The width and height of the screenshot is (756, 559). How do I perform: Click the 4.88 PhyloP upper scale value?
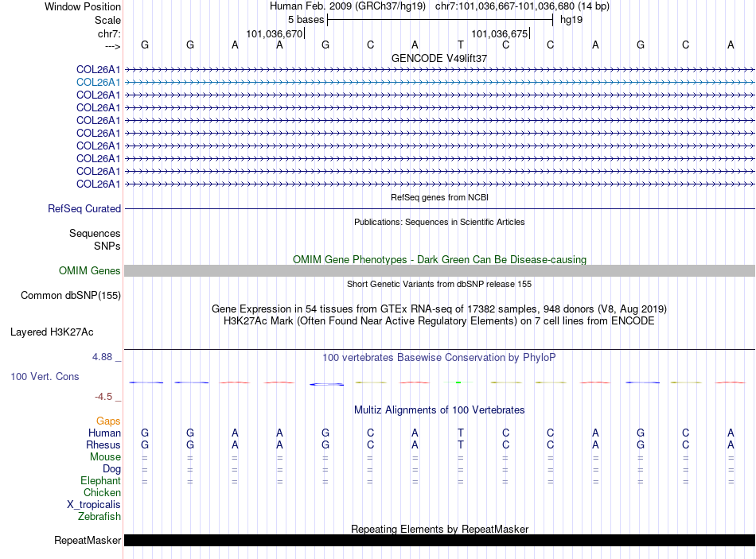click(102, 357)
